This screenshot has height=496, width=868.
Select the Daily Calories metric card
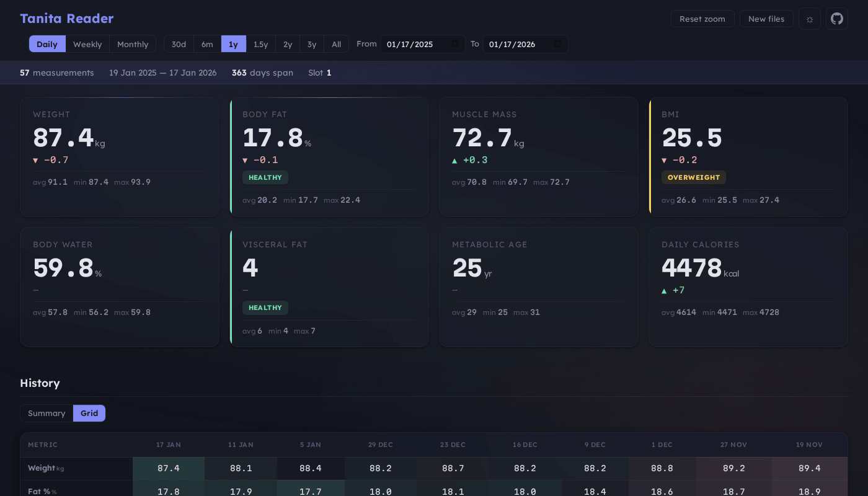tap(748, 287)
